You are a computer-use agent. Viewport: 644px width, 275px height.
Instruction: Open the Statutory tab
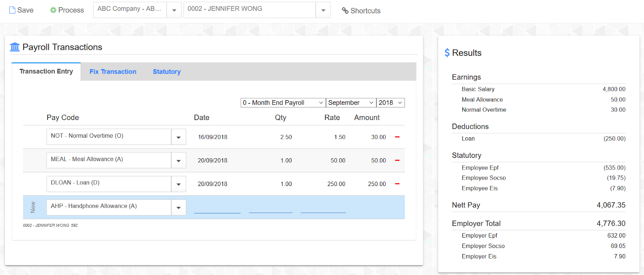tap(167, 72)
